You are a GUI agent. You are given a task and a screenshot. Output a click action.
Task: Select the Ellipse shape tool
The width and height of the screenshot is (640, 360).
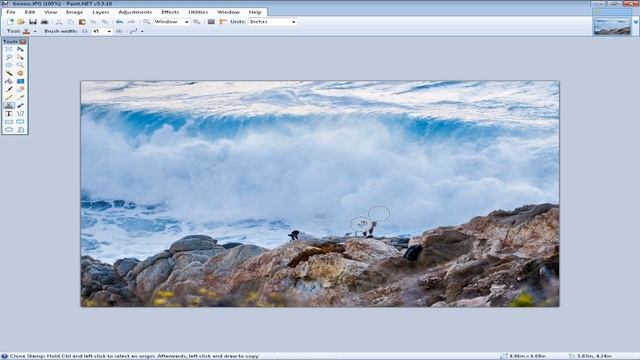pyautogui.click(x=9, y=130)
